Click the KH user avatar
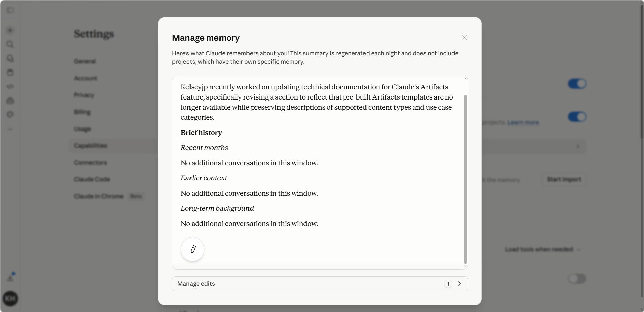Screen dimensions: 644x312 click(10, 299)
